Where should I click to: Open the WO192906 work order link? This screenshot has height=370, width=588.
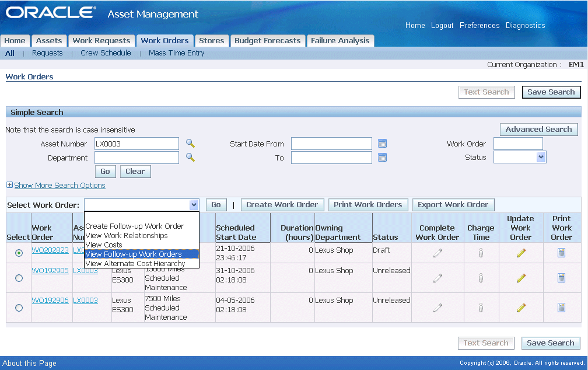point(50,301)
